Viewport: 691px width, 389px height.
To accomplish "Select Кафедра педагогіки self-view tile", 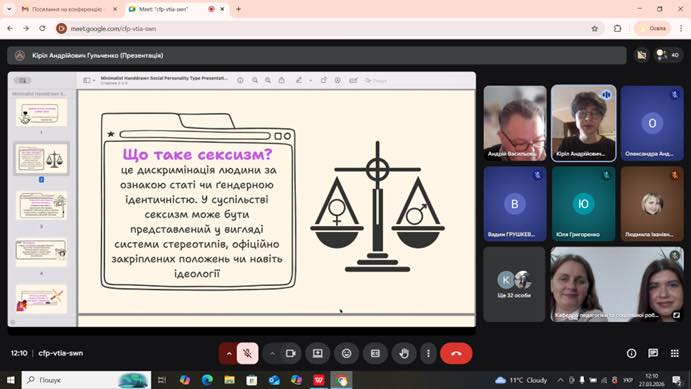I will click(617, 284).
